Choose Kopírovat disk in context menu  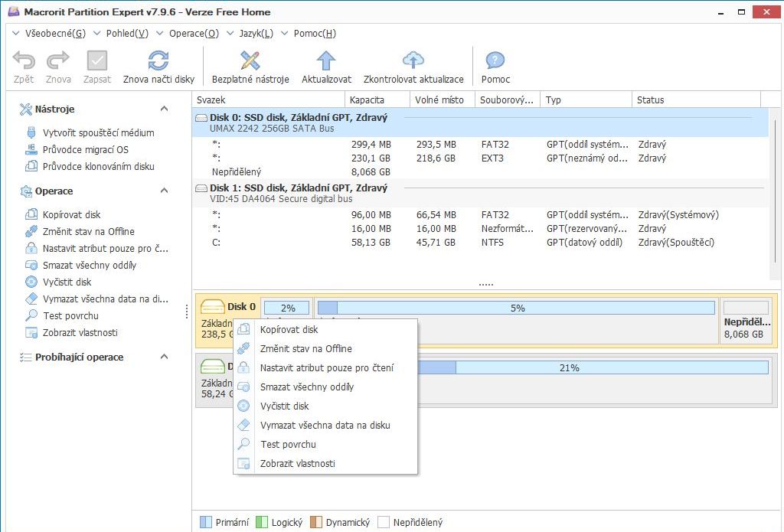289,330
